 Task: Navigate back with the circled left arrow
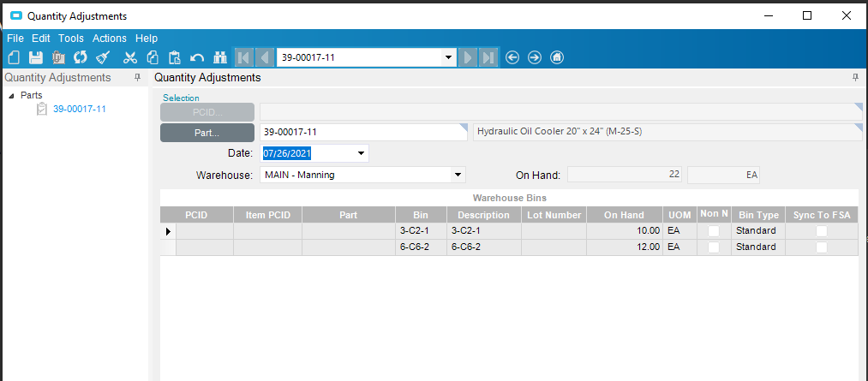coord(512,57)
